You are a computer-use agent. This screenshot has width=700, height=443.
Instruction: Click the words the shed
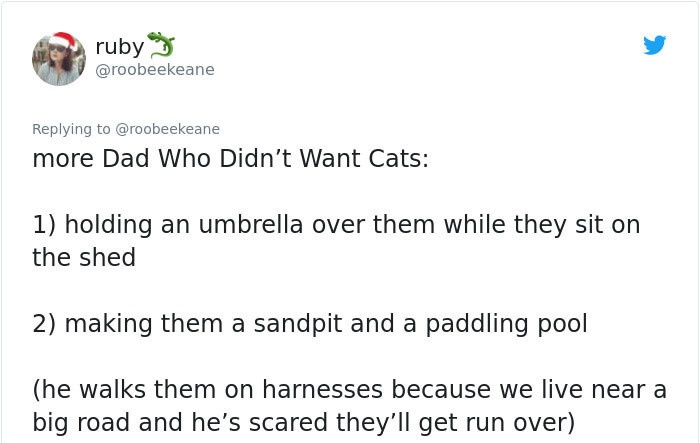tap(84, 258)
